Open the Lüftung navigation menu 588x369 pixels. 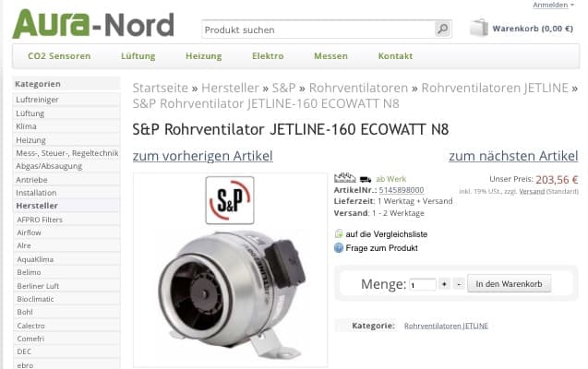[x=138, y=56]
